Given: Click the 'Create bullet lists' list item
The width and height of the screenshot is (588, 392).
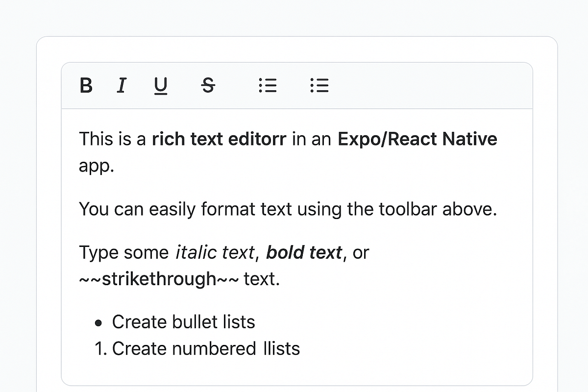Looking at the screenshot, I should coord(183,322).
